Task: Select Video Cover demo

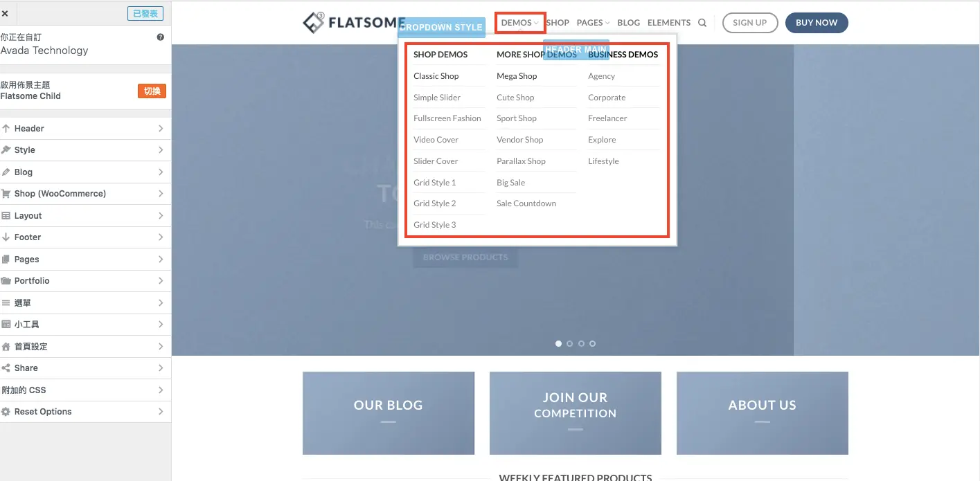Action: coord(436,140)
